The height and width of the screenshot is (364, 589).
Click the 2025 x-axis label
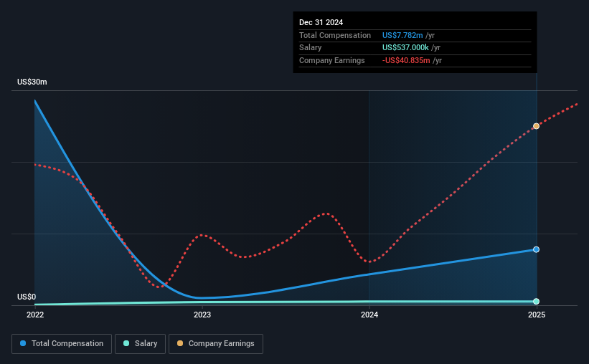(x=537, y=315)
